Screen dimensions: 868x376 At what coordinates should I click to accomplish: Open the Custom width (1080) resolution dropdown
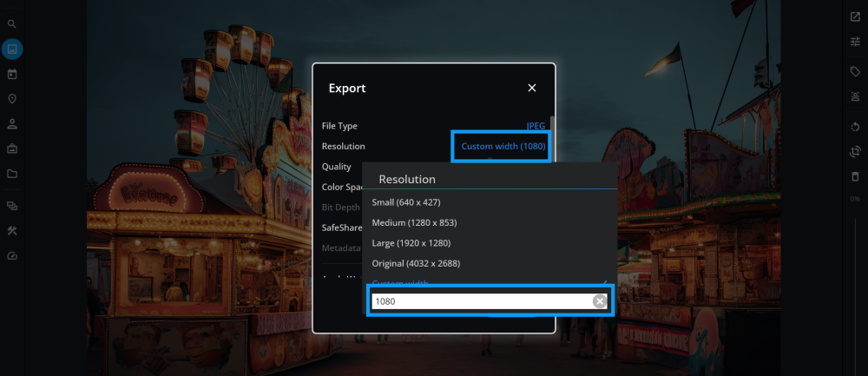(503, 146)
